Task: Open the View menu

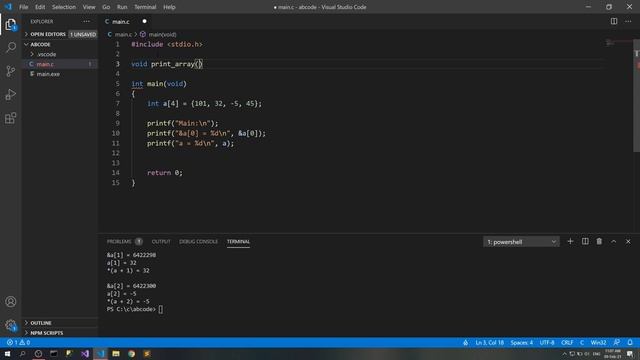Action: (x=89, y=7)
